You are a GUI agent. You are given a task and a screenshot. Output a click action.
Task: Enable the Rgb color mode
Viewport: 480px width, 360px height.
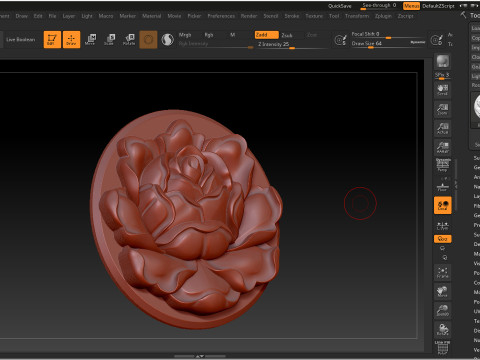coord(209,35)
